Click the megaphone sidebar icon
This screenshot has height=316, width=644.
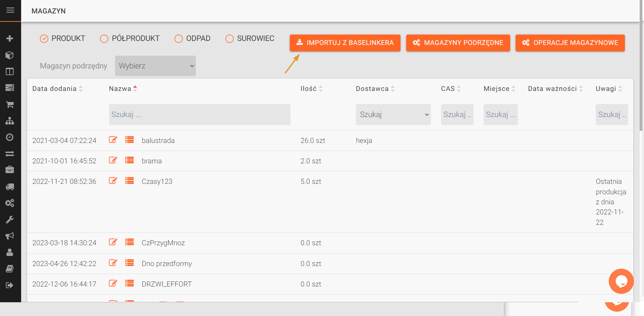(x=10, y=236)
